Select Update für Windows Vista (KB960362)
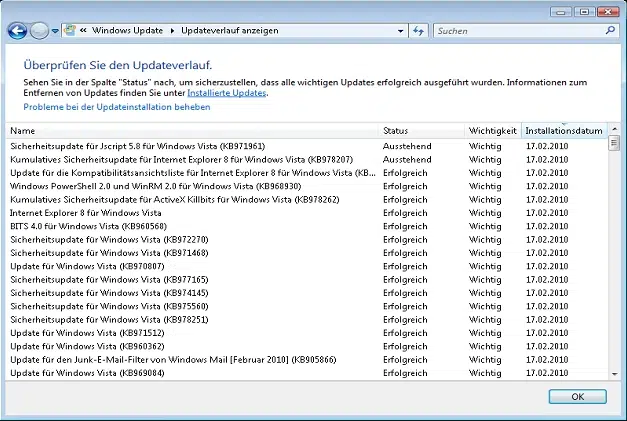This screenshot has width=627, height=421. pyautogui.click(x=307, y=346)
